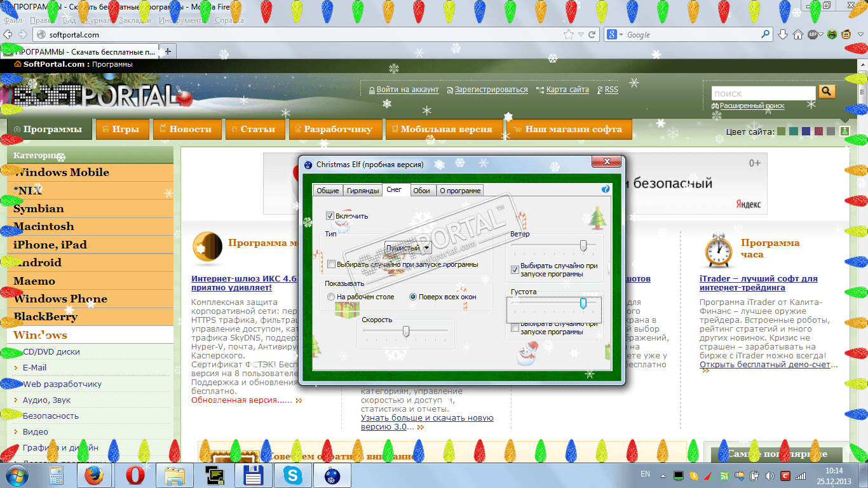This screenshot has height=488, width=868.
Task: Open the 'iPhone, iPad' category
Action: (x=90, y=245)
